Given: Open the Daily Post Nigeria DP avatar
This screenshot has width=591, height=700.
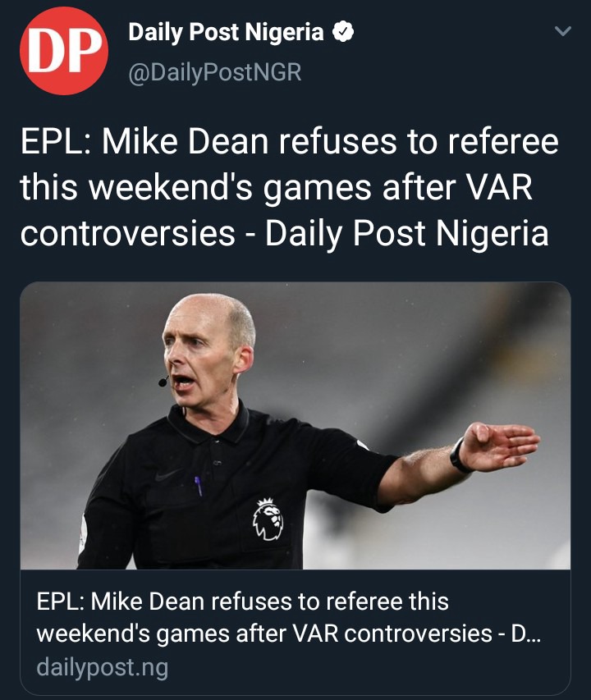Looking at the screenshot, I should tap(64, 50).
